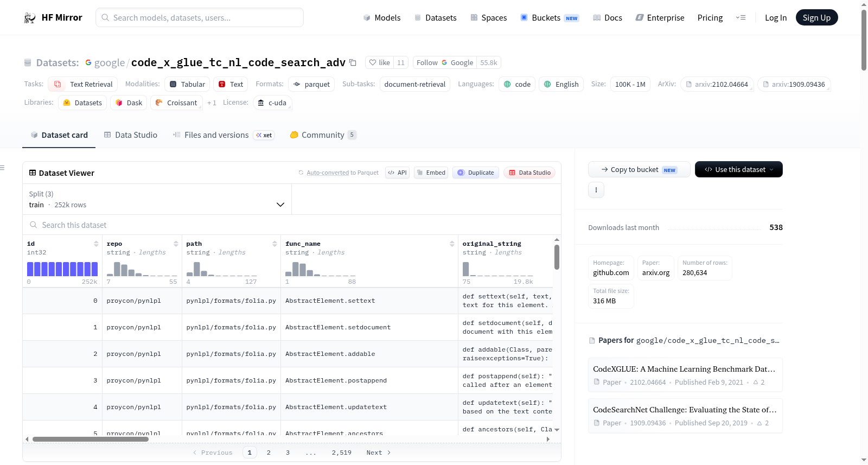The width and height of the screenshot is (868, 465).
Task: Open the arxiv:1909.09436 tag
Action: click(794, 84)
